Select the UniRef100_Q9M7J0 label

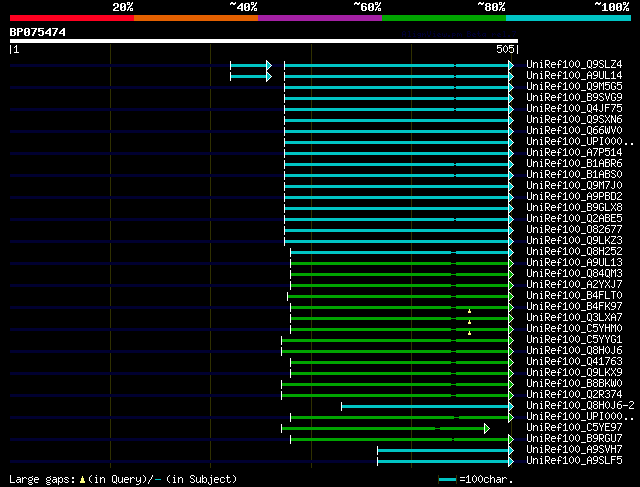point(574,186)
